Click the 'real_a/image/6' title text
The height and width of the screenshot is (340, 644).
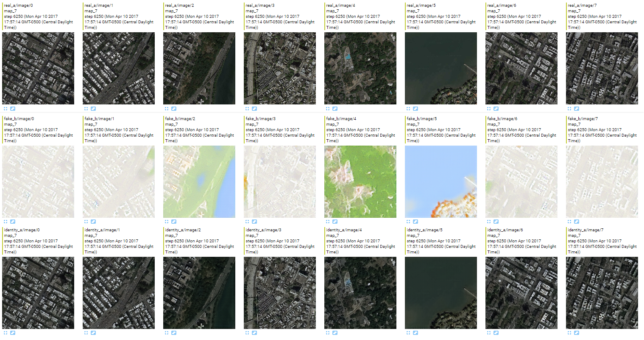[502, 6]
